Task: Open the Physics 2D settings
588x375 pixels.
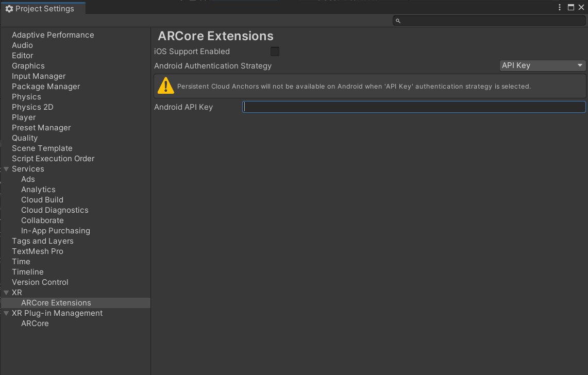Action: 32,107
